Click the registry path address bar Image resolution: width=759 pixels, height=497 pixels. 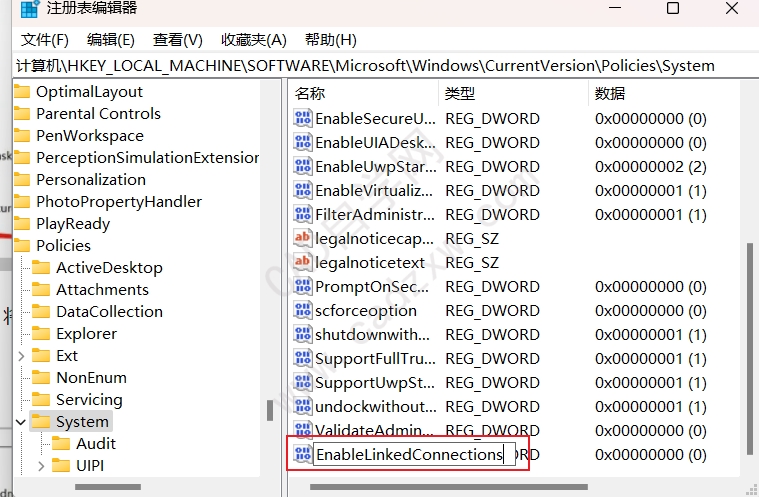[x=385, y=65]
